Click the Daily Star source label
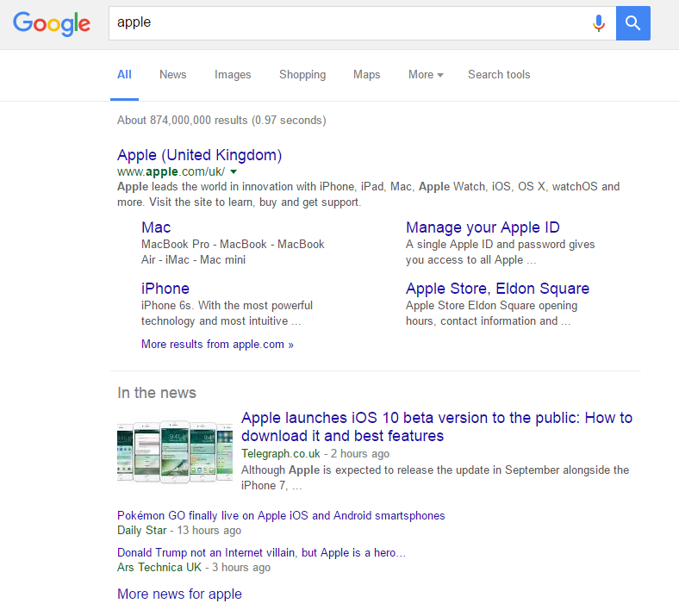Screen dimensions: 679x616 pos(141,531)
